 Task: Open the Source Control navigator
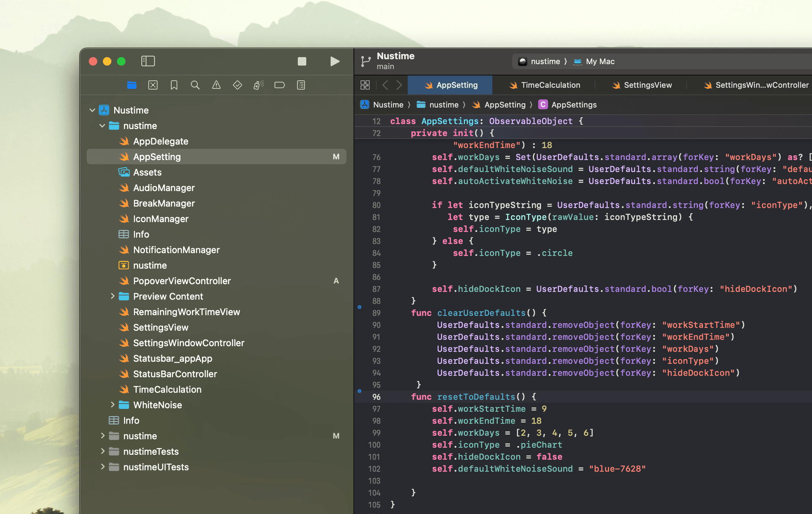click(x=153, y=85)
